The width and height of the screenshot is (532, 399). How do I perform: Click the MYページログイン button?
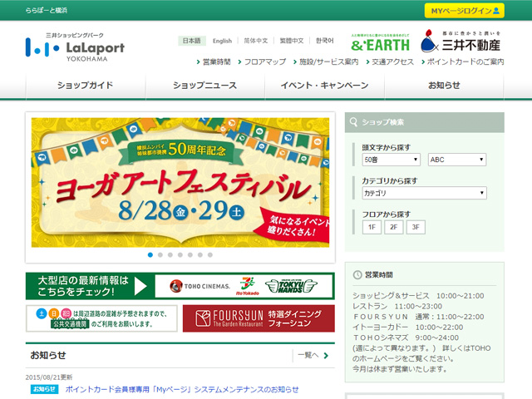[x=464, y=11]
